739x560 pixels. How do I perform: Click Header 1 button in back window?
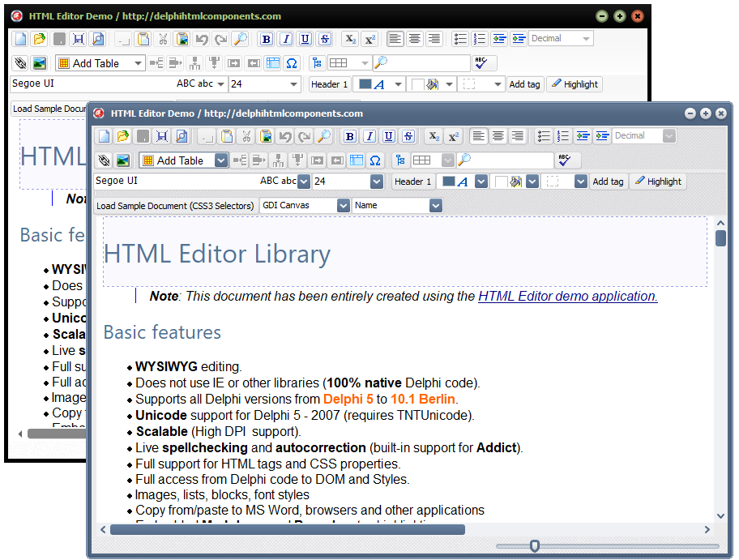point(330,84)
